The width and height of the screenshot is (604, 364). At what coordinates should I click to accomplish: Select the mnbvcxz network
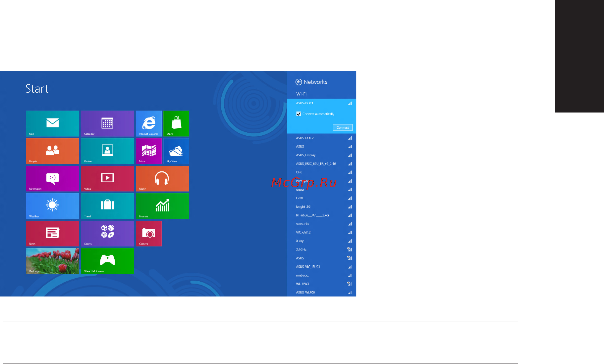tap(321, 275)
